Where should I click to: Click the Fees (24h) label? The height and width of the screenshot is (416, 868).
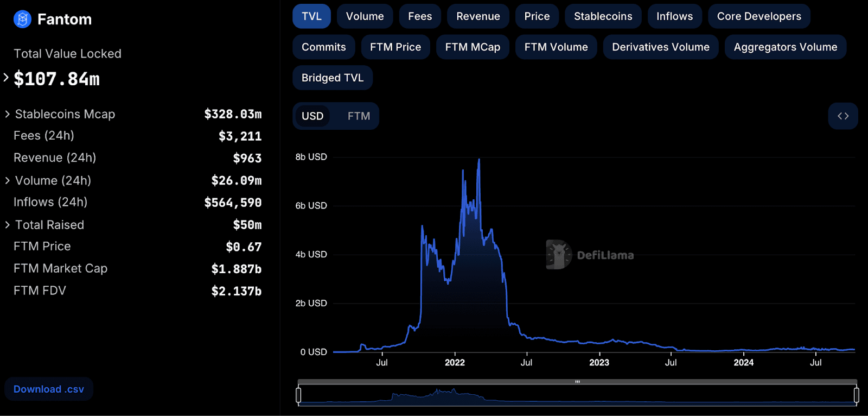44,136
